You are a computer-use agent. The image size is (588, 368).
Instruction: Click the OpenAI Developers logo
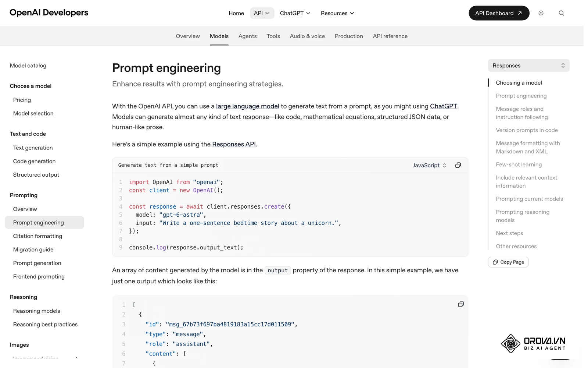tap(49, 13)
